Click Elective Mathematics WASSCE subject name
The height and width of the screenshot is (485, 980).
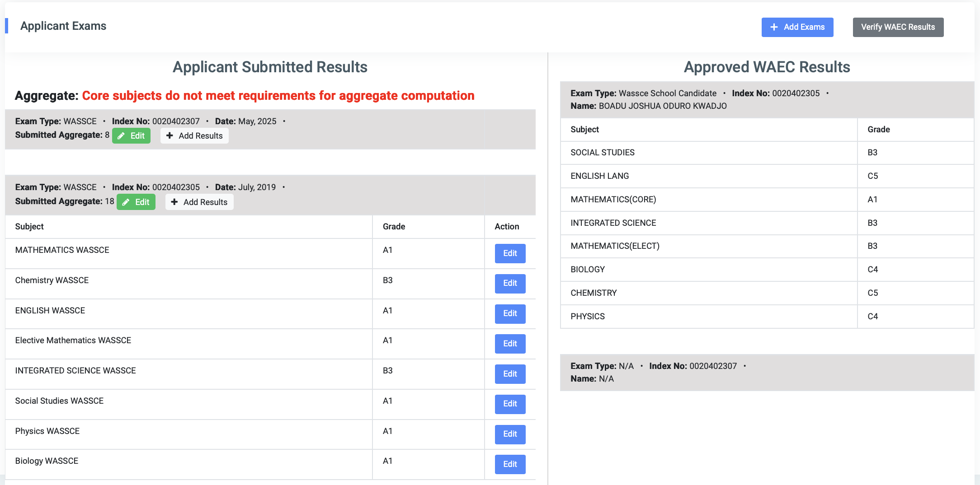pyautogui.click(x=73, y=340)
